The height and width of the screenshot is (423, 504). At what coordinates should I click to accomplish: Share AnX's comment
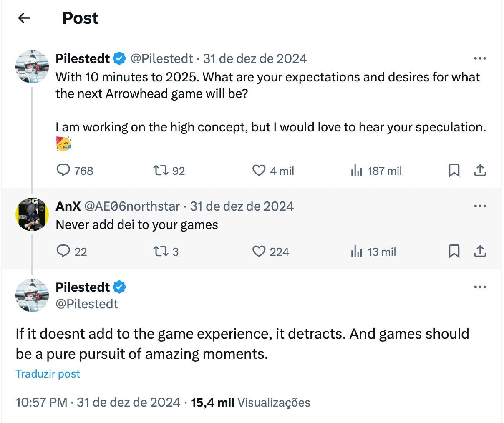pyautogui.click(x=480, y=251)
